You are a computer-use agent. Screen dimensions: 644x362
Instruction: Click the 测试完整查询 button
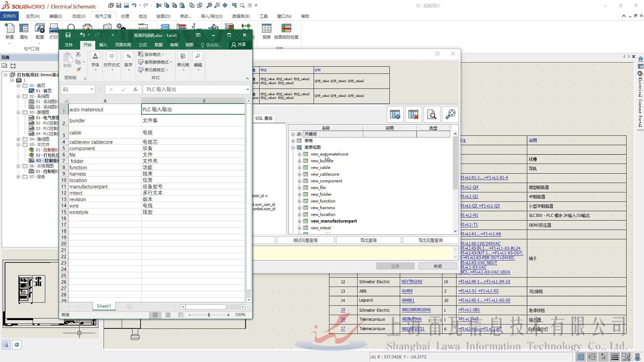coord(305,240)
